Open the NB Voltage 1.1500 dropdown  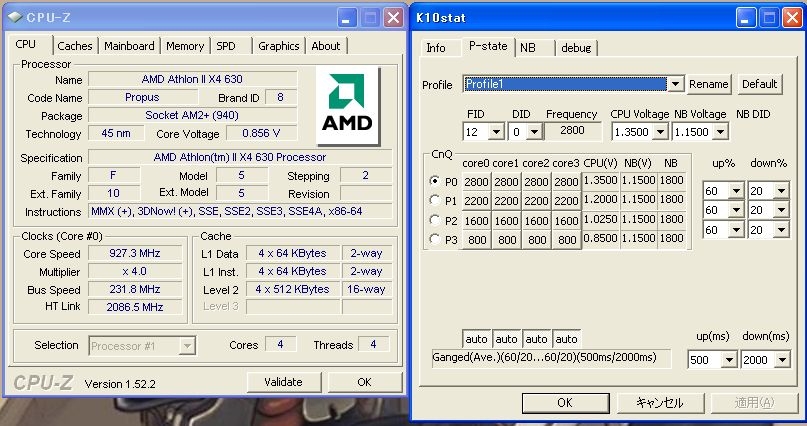721,132
